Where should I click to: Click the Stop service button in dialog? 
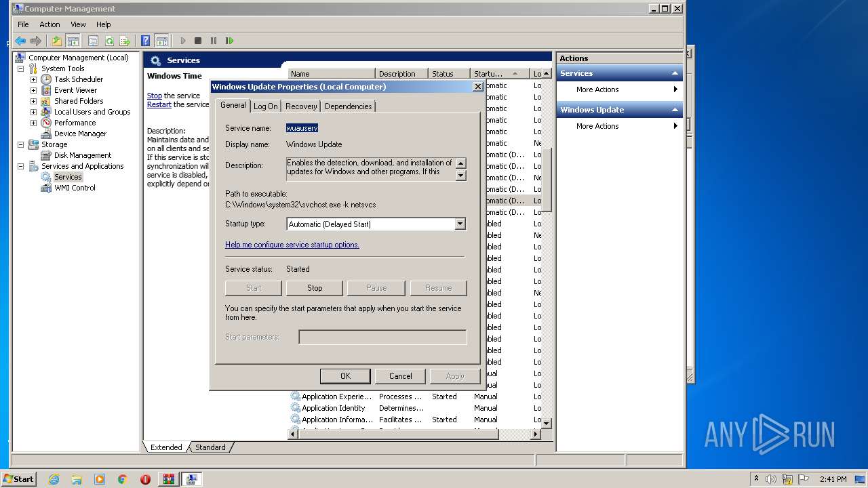[315, 288]
